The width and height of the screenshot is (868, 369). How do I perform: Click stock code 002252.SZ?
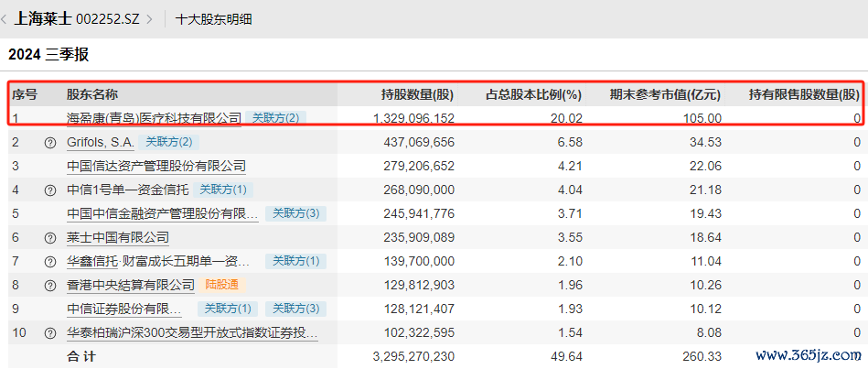109,19
